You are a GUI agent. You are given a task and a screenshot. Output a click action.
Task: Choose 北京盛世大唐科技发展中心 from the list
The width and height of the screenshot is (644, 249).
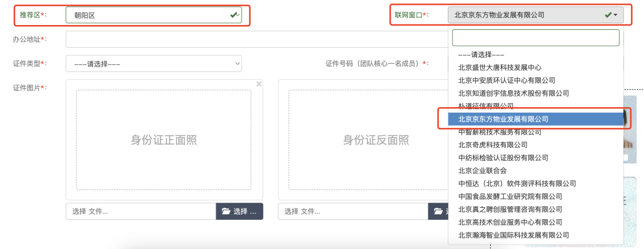tap(535, 67)
